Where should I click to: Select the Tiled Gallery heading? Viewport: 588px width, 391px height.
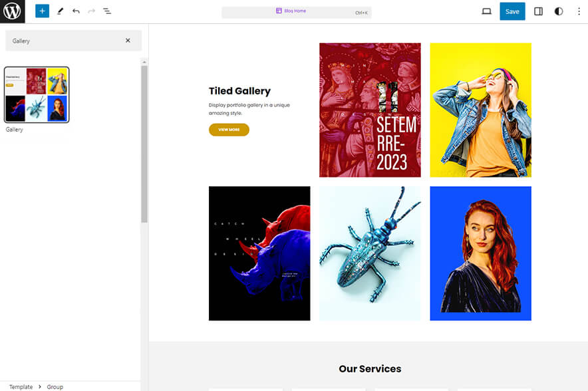[239, 91]
